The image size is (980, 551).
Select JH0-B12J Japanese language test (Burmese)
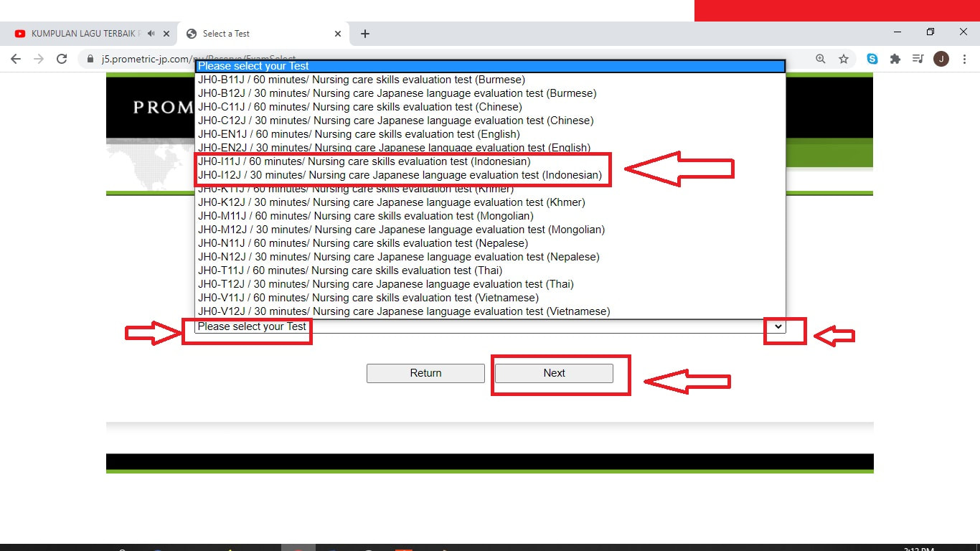(491, 93)
